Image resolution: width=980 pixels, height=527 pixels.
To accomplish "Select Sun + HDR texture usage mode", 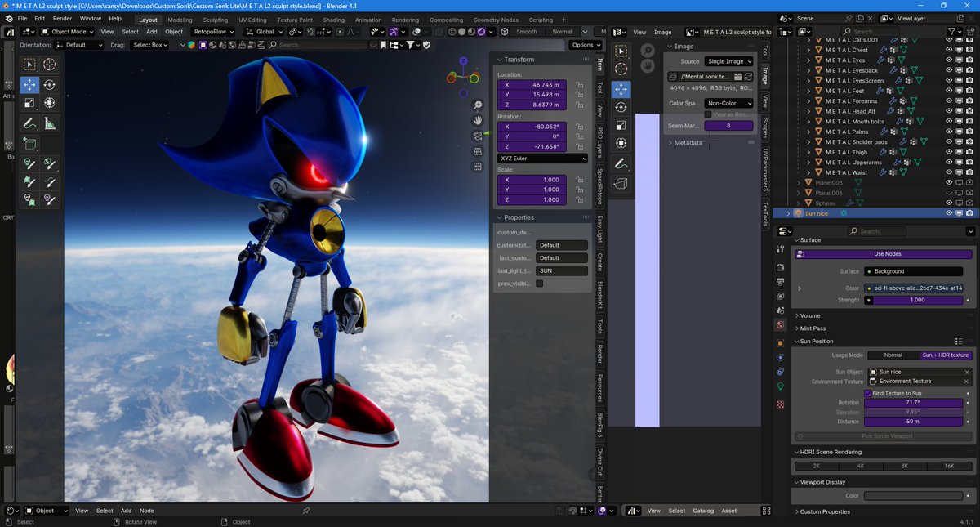I will coord(946,355).
